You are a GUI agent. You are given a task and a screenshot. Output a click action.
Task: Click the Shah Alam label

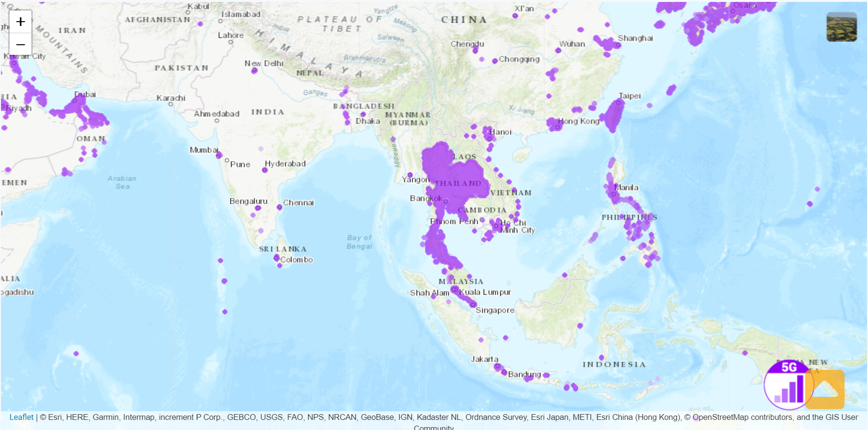(430, 293)
